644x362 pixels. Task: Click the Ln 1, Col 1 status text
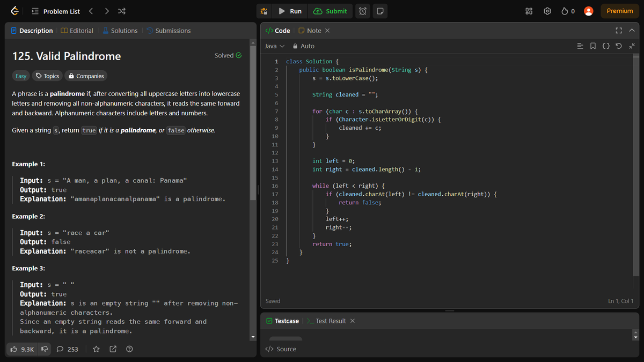(620, 301)
